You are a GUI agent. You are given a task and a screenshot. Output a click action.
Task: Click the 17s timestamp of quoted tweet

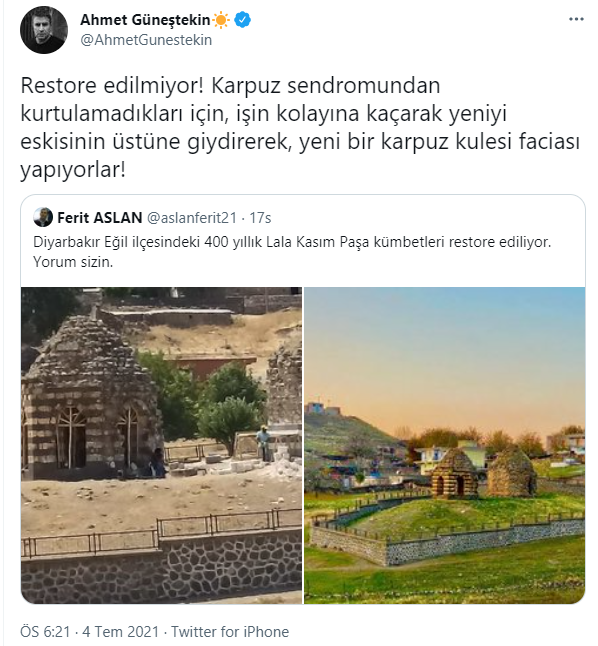point(260,218)
